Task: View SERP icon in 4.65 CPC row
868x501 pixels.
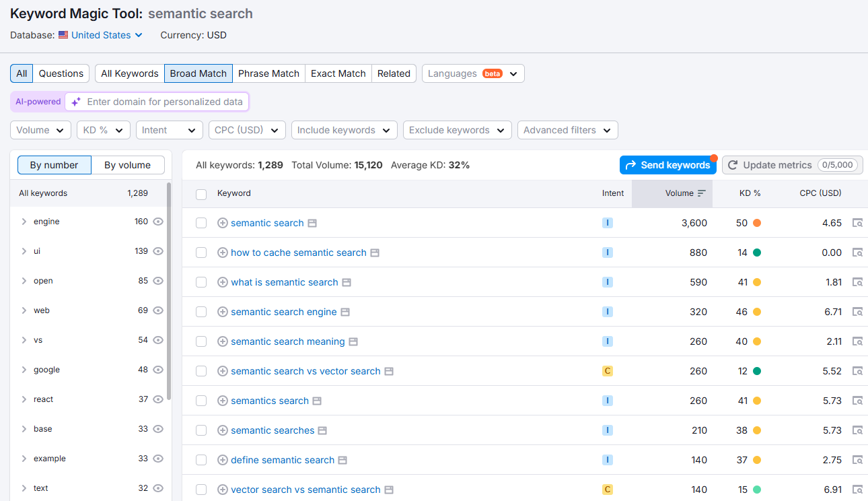Action: tap(857, 223)
